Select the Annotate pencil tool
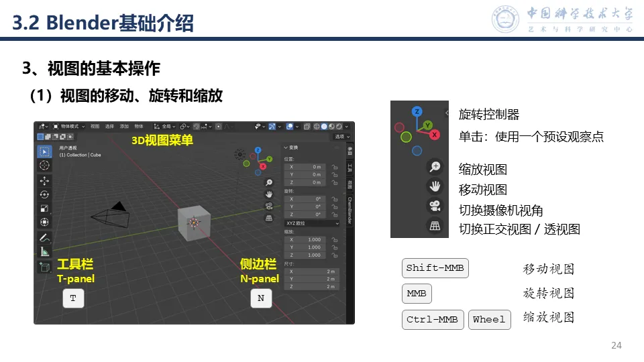The image size is (644, 362). [44, 237]
